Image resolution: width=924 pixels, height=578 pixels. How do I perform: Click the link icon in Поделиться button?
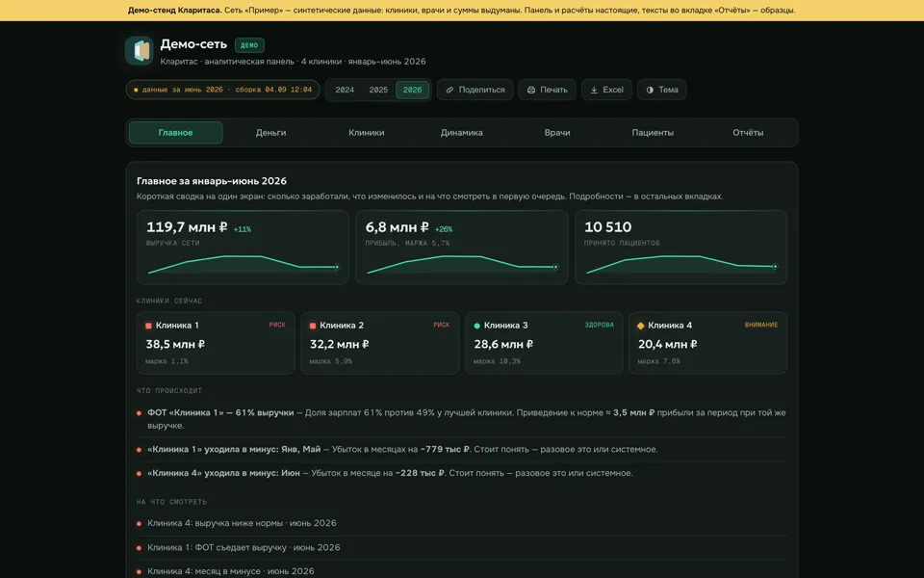pos(449,90)
